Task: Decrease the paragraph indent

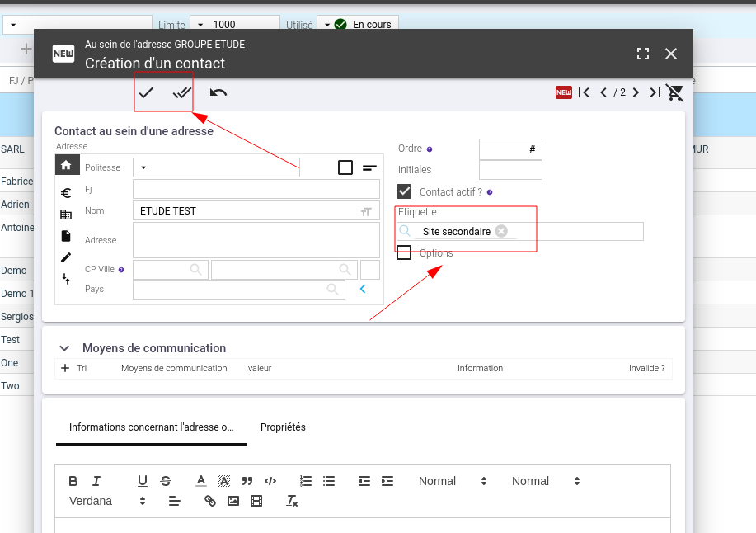Action: point(364,481)
